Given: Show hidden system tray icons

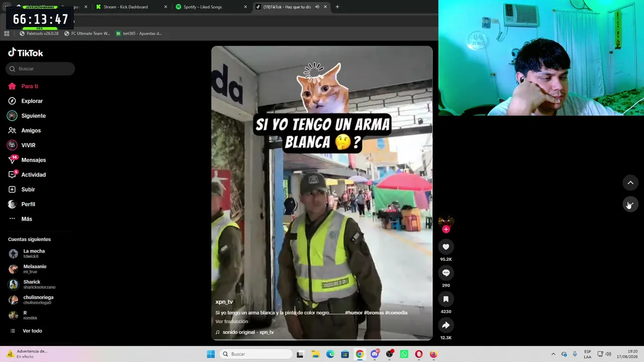Looking at the screenshot, I should 553,354.
